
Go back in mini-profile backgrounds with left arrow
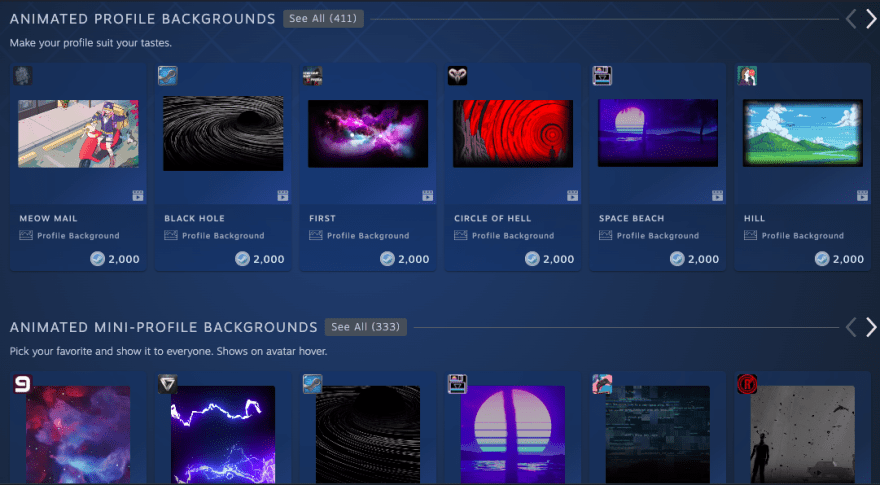pos(851,327)
